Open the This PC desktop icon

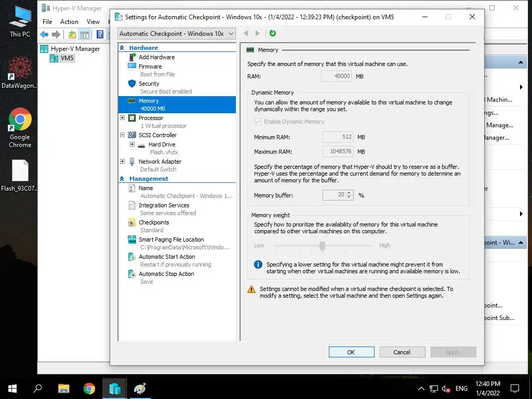[x=20, y=22]
